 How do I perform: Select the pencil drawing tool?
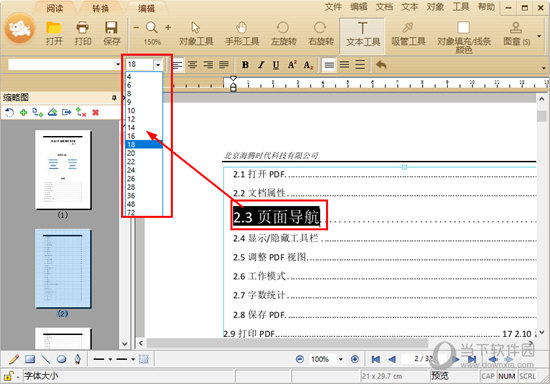point(14,359)
